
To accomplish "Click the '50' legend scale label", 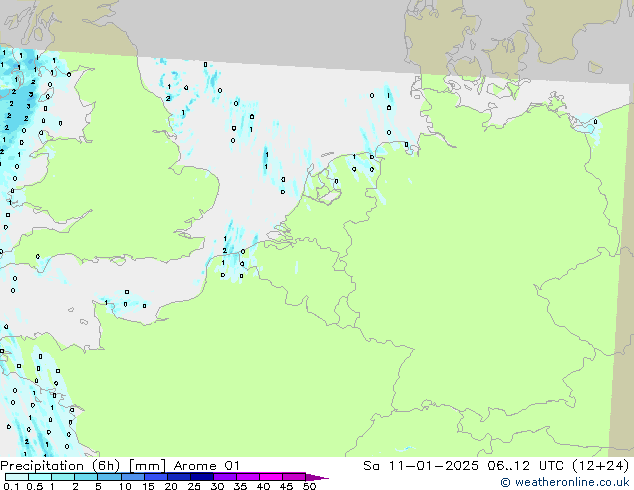I will pos(309,486).
